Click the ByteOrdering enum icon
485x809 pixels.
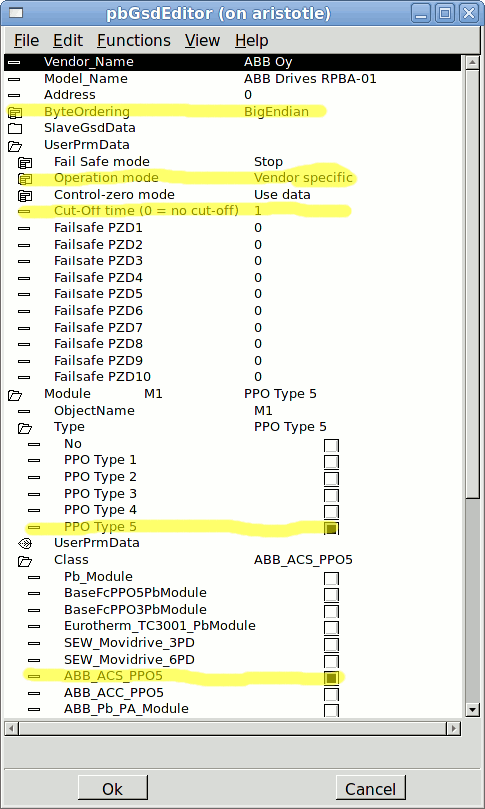pos(15,112)
